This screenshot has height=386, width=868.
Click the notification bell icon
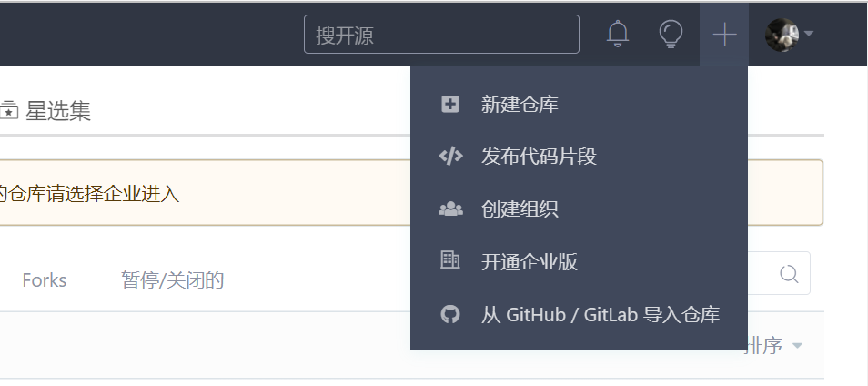618,35
